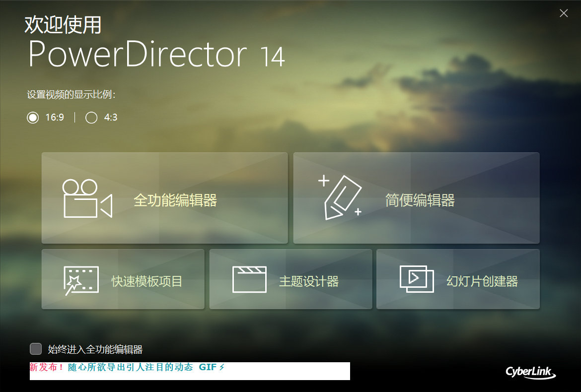Click the clapperboard icon for theme designer
Image resolution: width=581 pixels, height=392 pixels.
click(249, 279)
